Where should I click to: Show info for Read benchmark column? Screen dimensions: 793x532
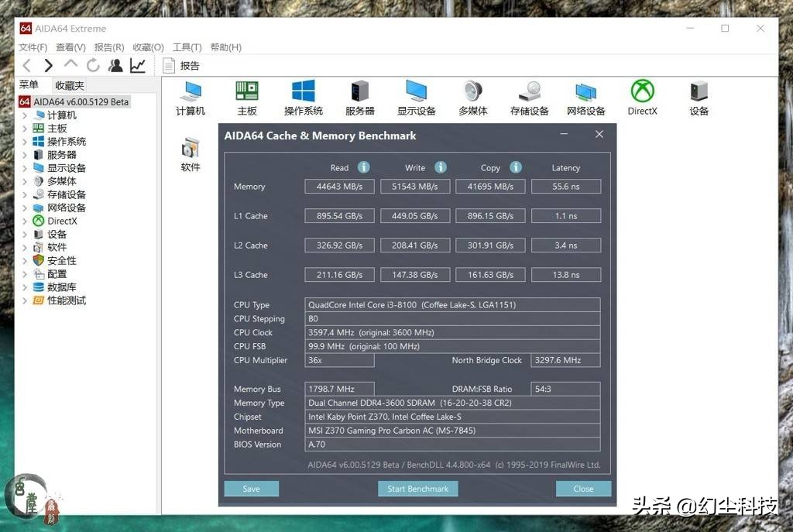[x=364, y=167]
